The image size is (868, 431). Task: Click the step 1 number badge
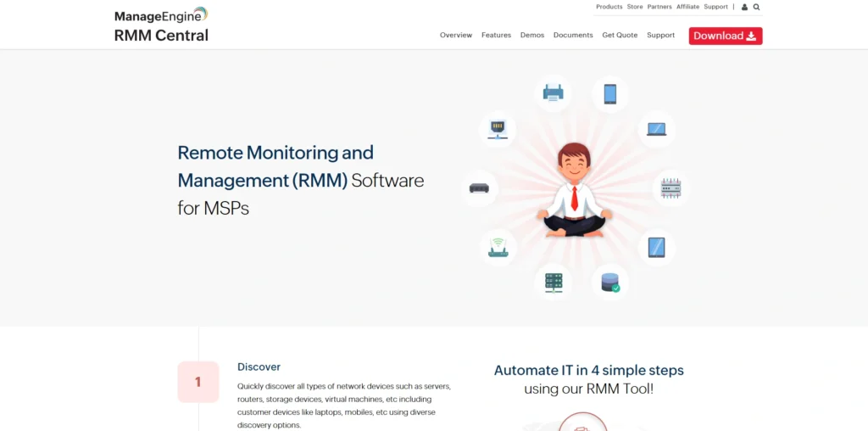pyautogui.click(x=198, y=382)
